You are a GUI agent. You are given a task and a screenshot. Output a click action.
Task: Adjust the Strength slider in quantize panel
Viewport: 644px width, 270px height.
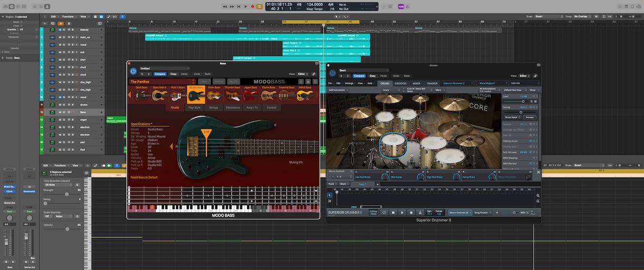pyautogui.click(x=67, y=194)
